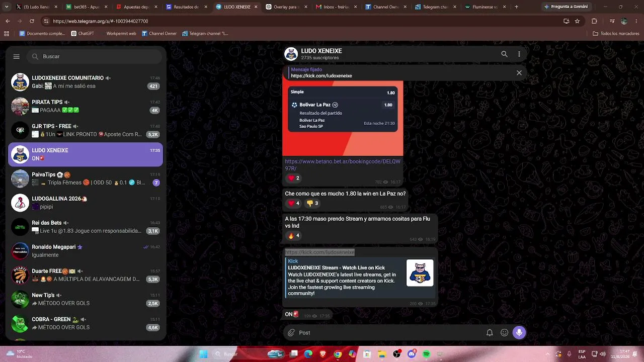This screenshot has width=644, height=362.
Task: Click the Kick stream preview thumbnail
Action: (420, 273)
